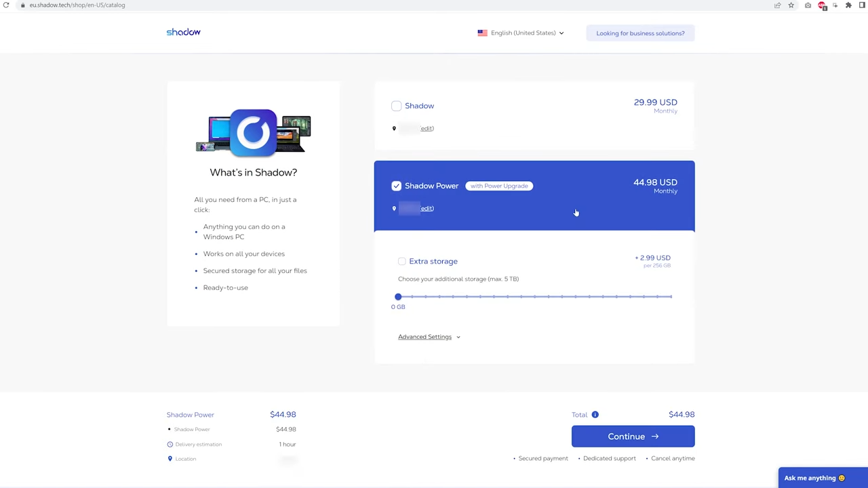The width and height of the screenshot is (868, 488).
Task: Click Secured storage for all your files
Action: (255, 270)
